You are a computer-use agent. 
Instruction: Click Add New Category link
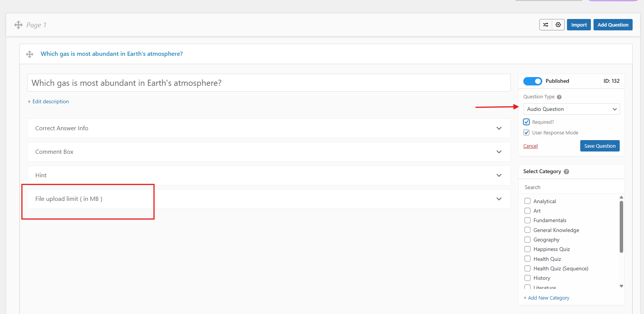click(x=546, y=298)
